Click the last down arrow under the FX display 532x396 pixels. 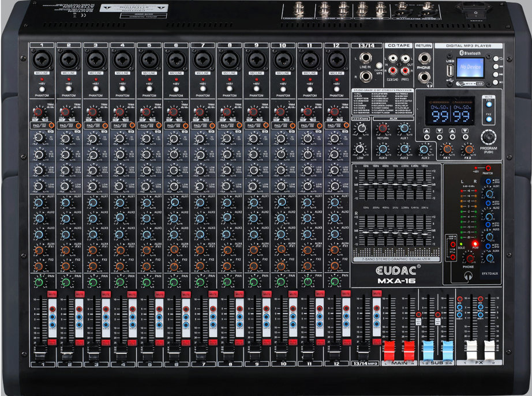(465, 137)
